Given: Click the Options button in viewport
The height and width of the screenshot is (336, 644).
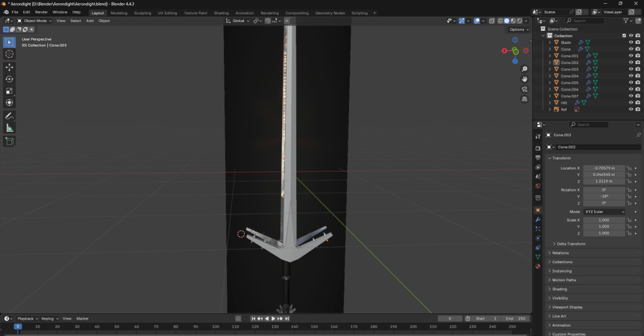Looking at the screenshot, I should click(x=518, y=30).
